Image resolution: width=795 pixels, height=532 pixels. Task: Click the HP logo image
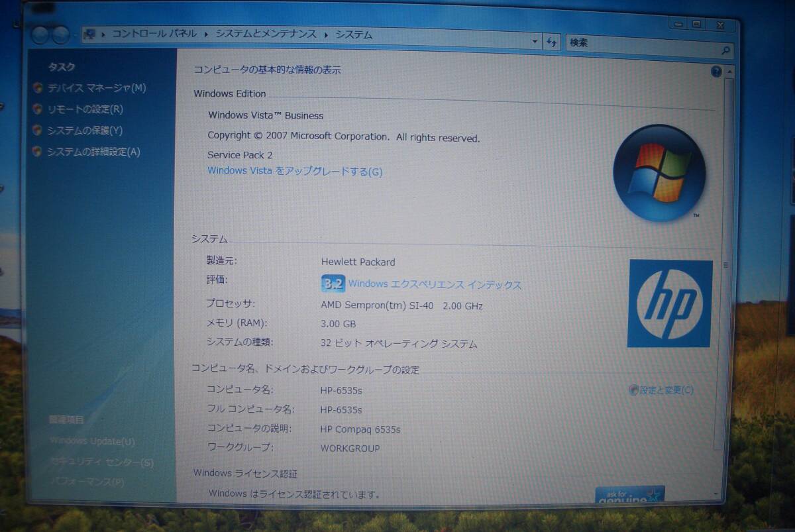coord(670,303)
